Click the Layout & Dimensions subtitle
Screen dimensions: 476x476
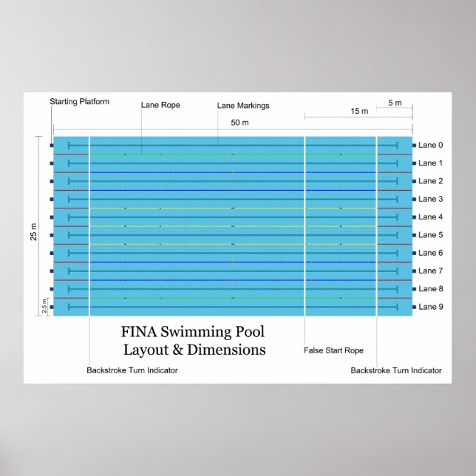pyautogui.click(x=194, y=350)
